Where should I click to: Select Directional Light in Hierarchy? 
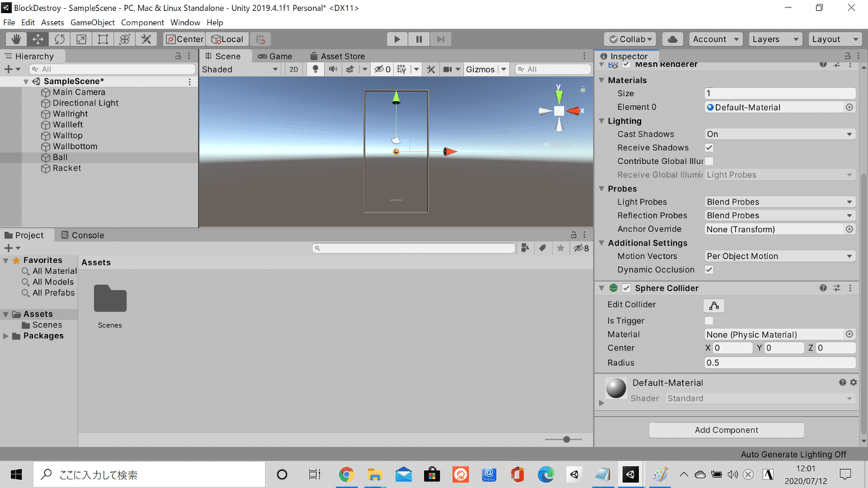(x=85, y=103)
